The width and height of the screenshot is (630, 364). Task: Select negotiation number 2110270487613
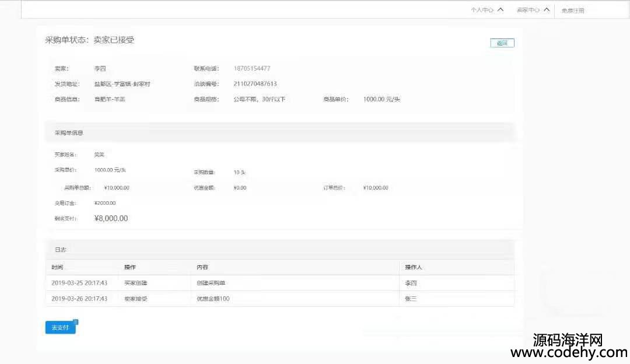pos(255,83)
